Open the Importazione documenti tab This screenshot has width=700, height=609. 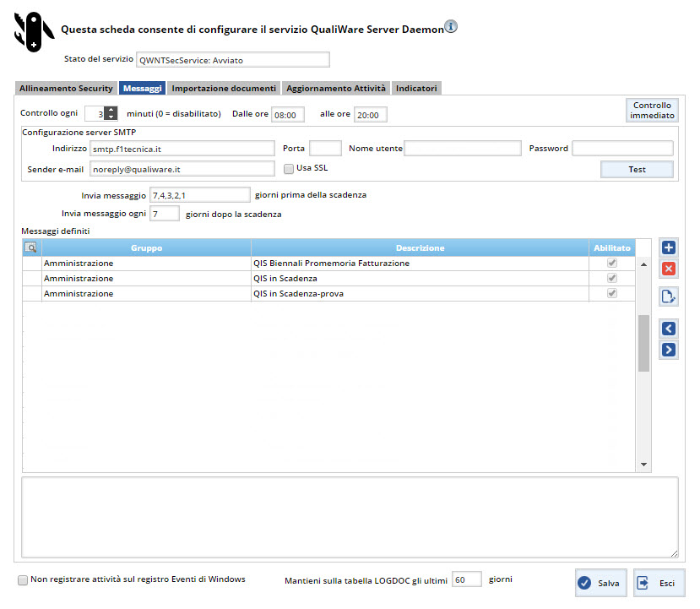[224, 88]
